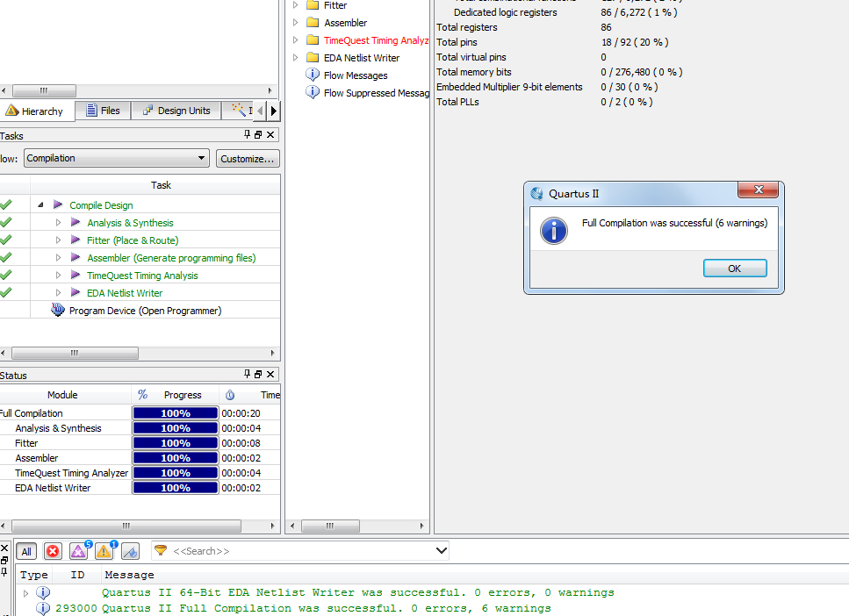The image size is (849, 616).
Task: Expand EDA Netlist Writer successful message
Action: tap(25, 593)
